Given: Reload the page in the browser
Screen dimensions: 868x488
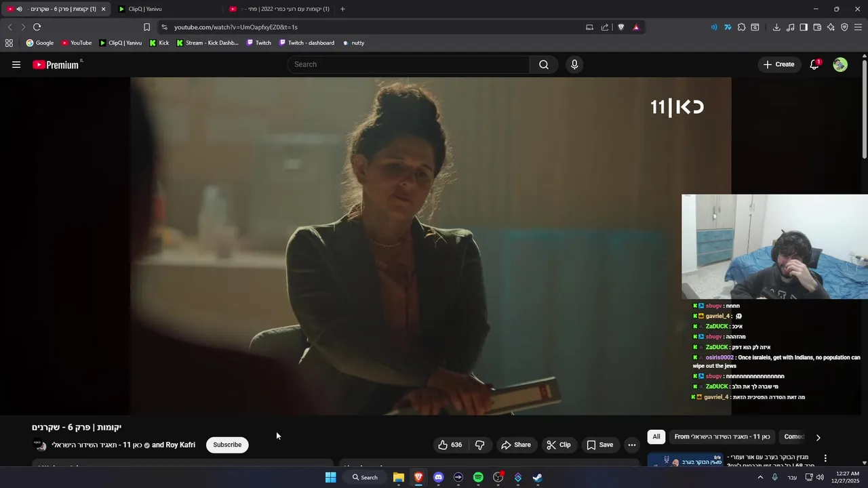Looking at the screenshot, I should pyautogui.click(x=37, y=27).
